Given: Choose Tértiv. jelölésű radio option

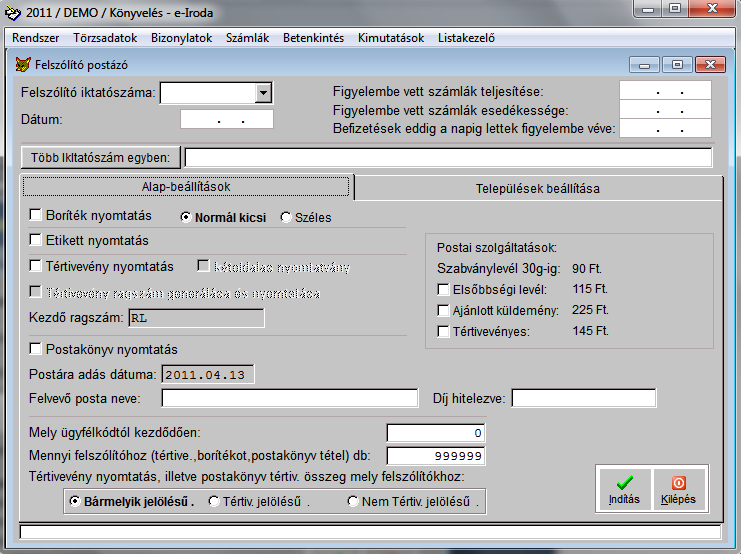Looking at the screenshot, I should point(214,502).
